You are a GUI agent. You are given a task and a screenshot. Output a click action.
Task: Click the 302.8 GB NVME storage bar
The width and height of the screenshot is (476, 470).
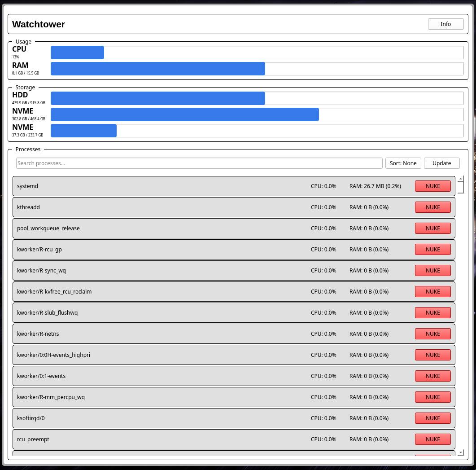[x=257, y=114]
